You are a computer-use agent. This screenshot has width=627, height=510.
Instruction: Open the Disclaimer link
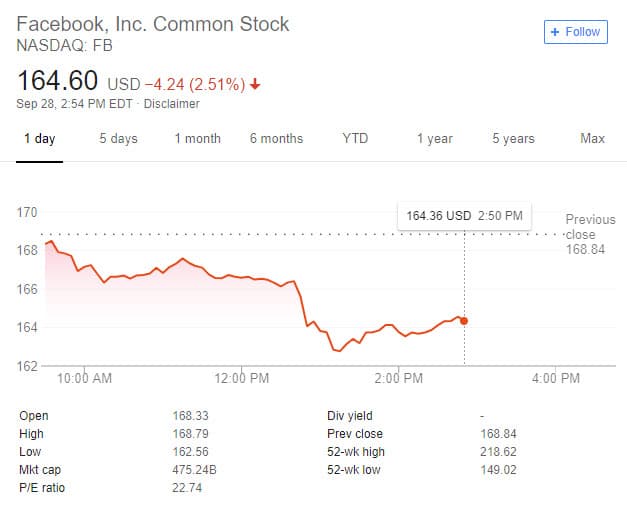(171, 104)
